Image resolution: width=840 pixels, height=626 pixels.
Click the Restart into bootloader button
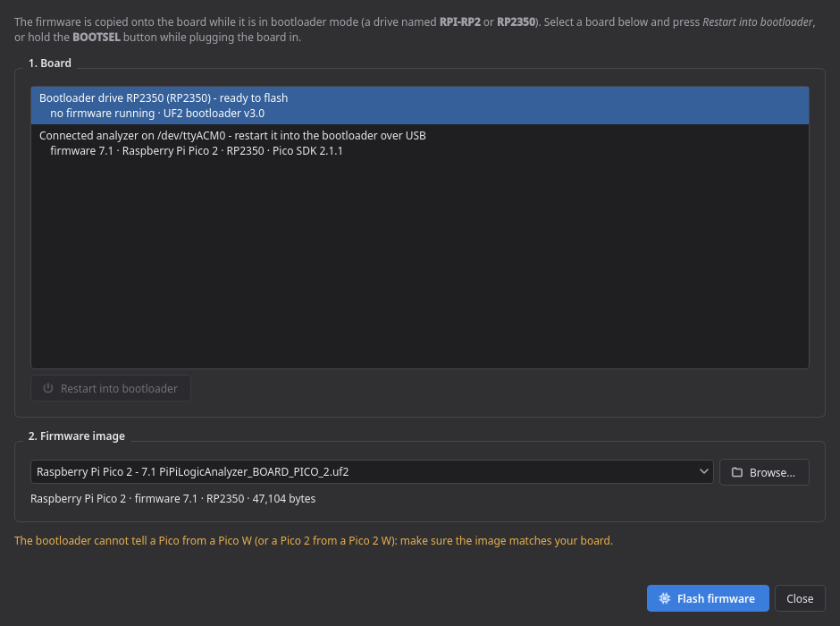tap(111, 389)
